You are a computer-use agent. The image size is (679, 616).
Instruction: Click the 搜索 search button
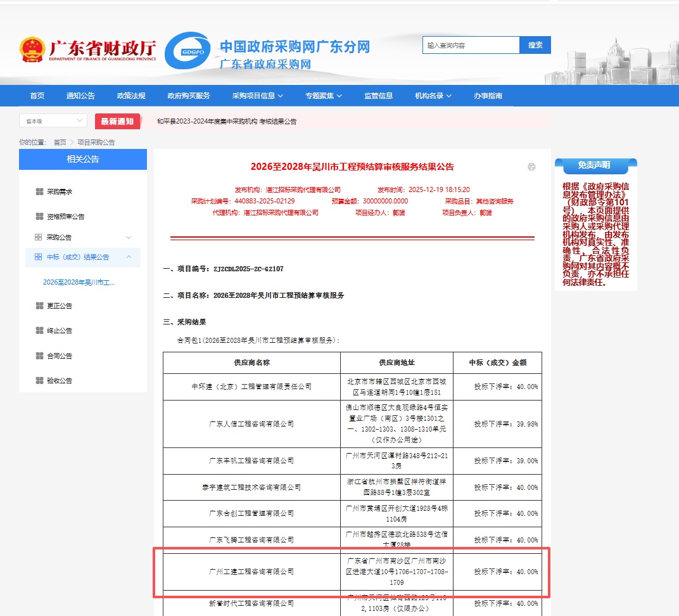(535, 45)
